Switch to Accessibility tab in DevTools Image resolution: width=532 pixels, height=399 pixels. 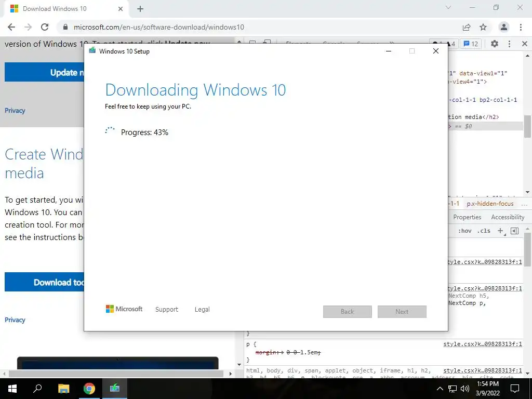(508, 217)
